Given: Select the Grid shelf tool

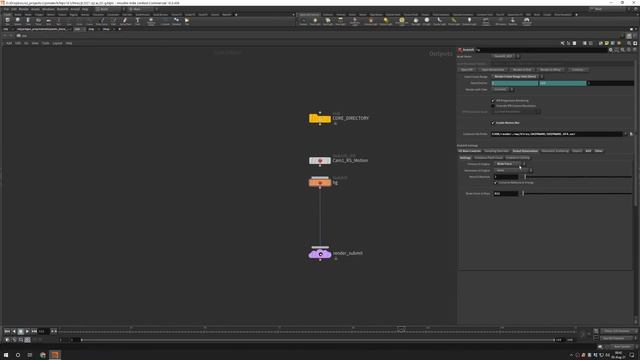Looking at the screenshot, I should point(48,21).
